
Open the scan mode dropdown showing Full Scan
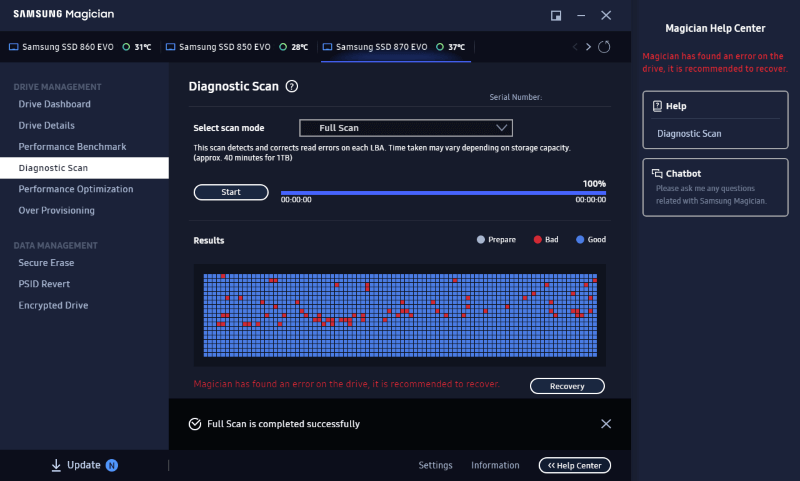tap(406, 128)
